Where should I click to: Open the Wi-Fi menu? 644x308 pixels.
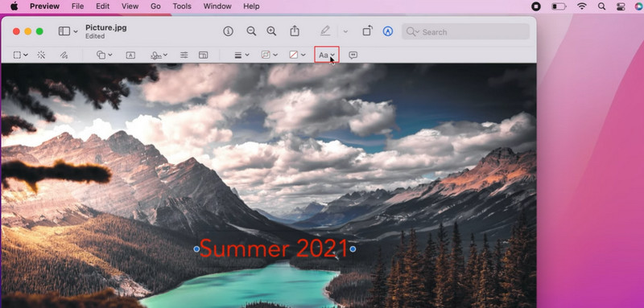coord(581,6)
